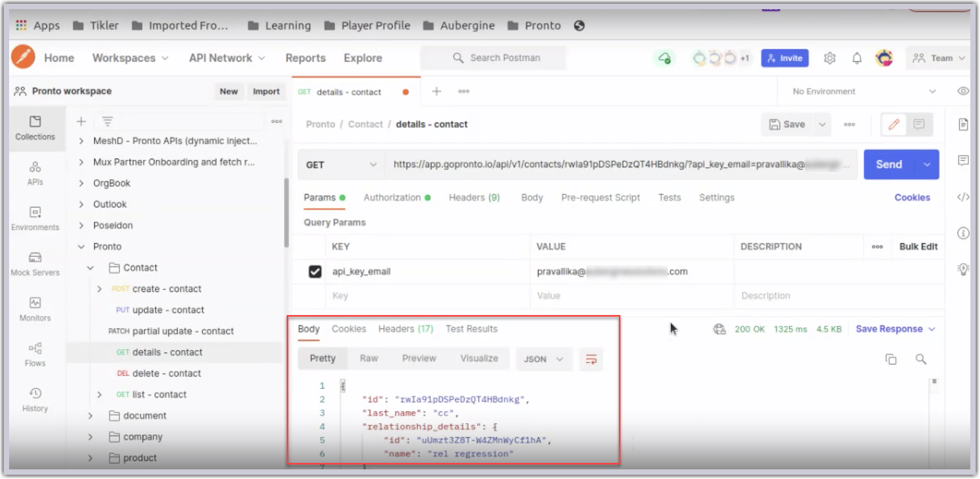Open a new request tab with plus icon

pyautogui.click(x=437, y=91)
